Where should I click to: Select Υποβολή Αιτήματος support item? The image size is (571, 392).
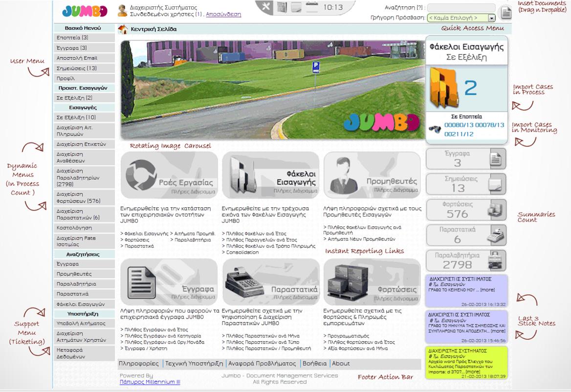84,323
